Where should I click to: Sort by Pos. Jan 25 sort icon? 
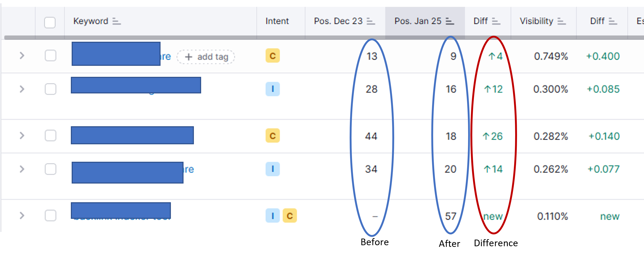tap(450, 21)
